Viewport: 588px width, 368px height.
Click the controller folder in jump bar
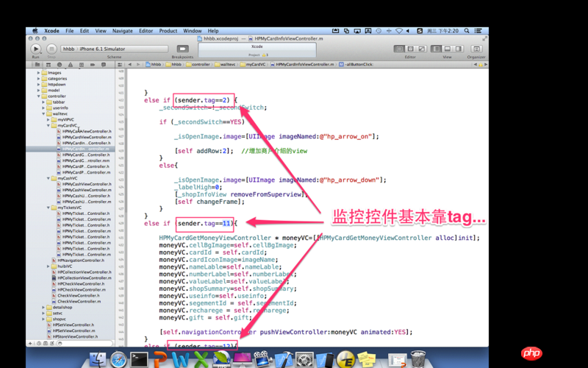point(198,65)
